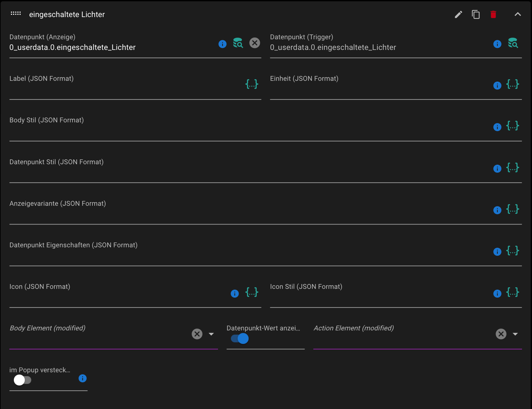Click the eingeschaltete Lichter title

(67, 14)
